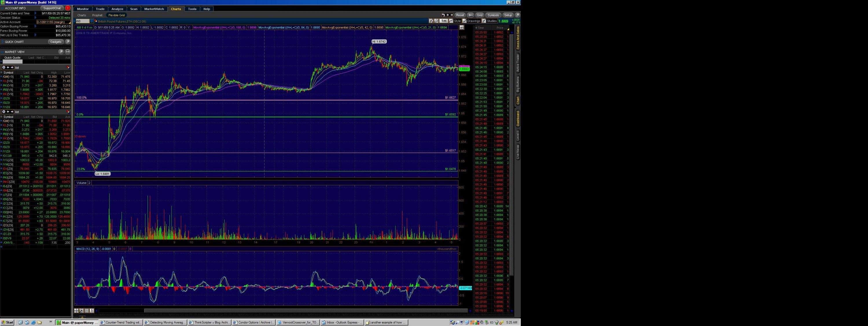Click the chart symbol entry field /6B
This screenshot has width=868, height=326.
coord(82,21)
